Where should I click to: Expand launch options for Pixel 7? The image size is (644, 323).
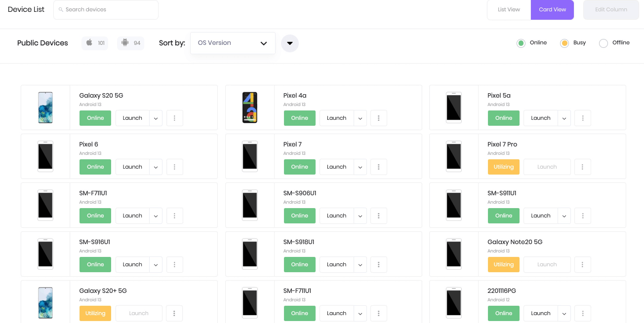[360, 167]
